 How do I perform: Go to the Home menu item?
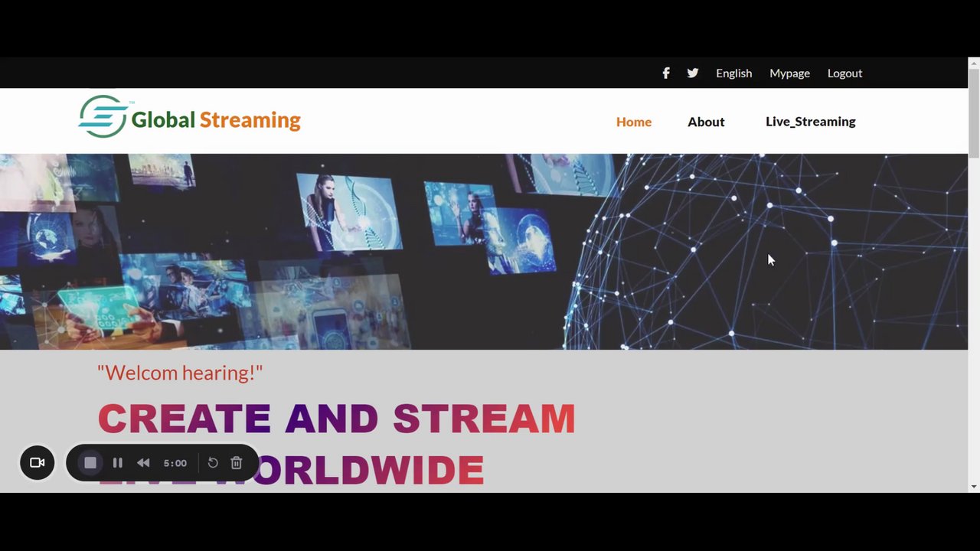[x=634, y=122]
